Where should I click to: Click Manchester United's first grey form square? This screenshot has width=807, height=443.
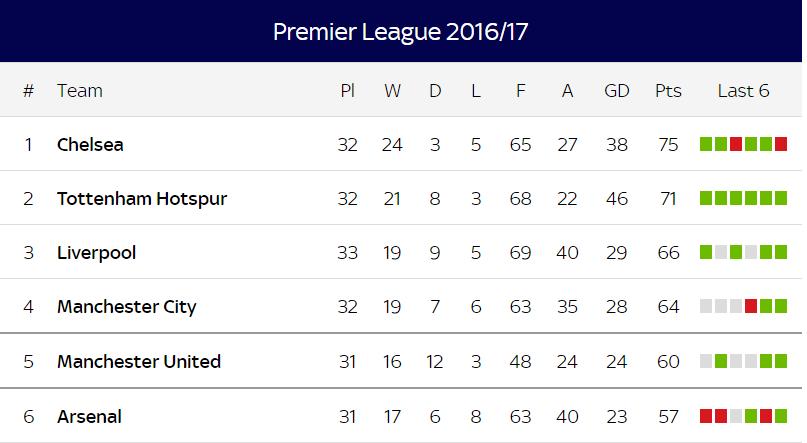click(706, 361)
